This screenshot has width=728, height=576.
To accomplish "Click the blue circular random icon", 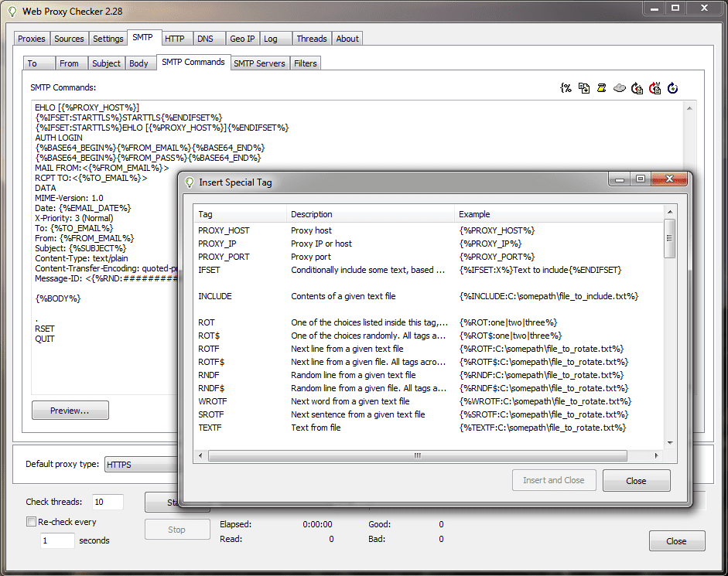I will pyautogui.click(x=673, y=87).
